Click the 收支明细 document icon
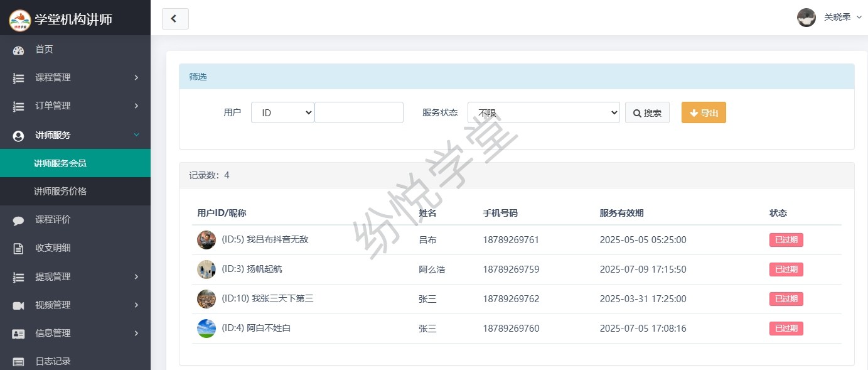This screenshot has width=868, height=370. coord(18,248)
